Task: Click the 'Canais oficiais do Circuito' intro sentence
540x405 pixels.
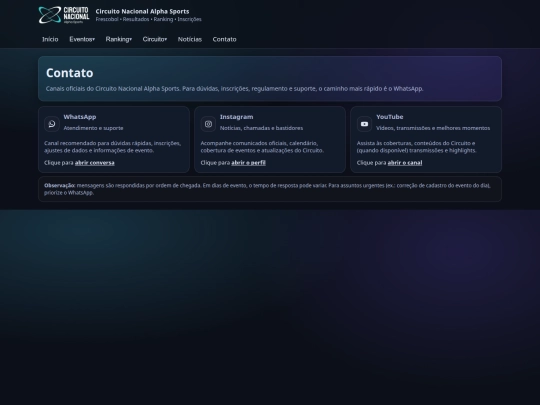Action: (x=235, y=89)
